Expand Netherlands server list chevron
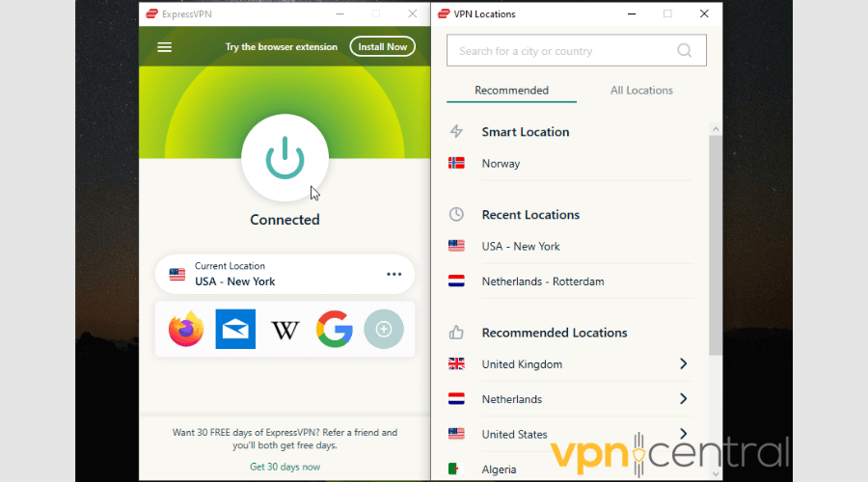The width and height of the screenshot is (868, 482). coord(683,398)
